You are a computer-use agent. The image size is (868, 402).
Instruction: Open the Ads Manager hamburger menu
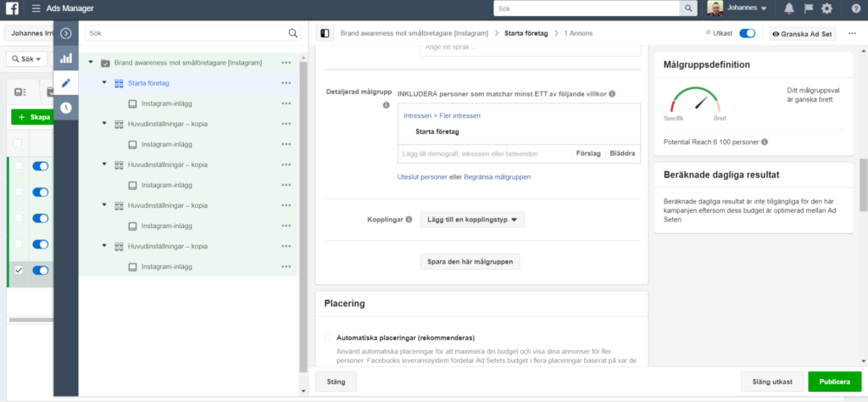click(36, 8)
